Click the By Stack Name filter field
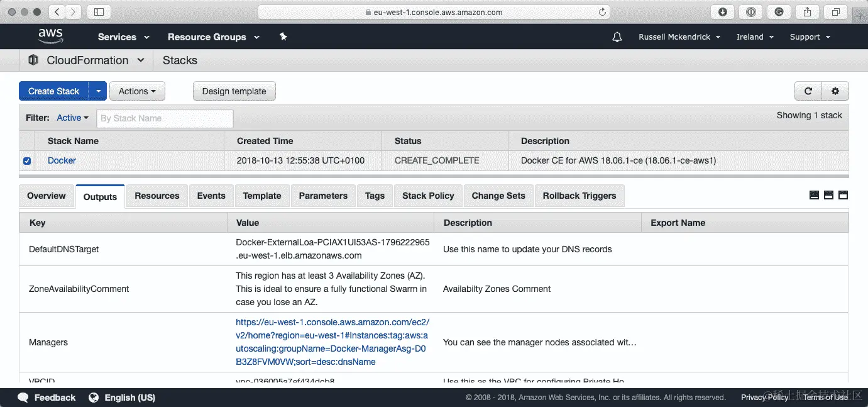 click(x=165, y=118)
